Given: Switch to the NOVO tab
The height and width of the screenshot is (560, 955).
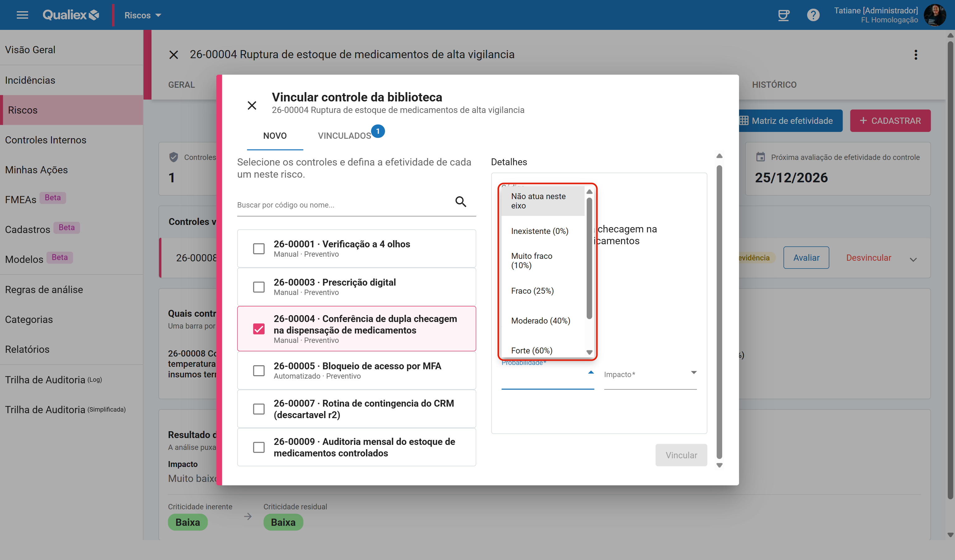Looking at the screenshot, I should click(275, 136).
